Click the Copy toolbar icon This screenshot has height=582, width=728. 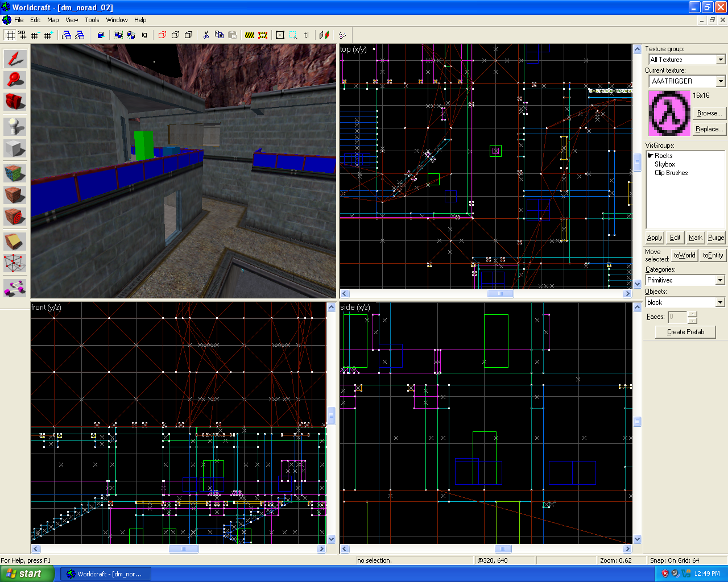click(x=219, y=35)
